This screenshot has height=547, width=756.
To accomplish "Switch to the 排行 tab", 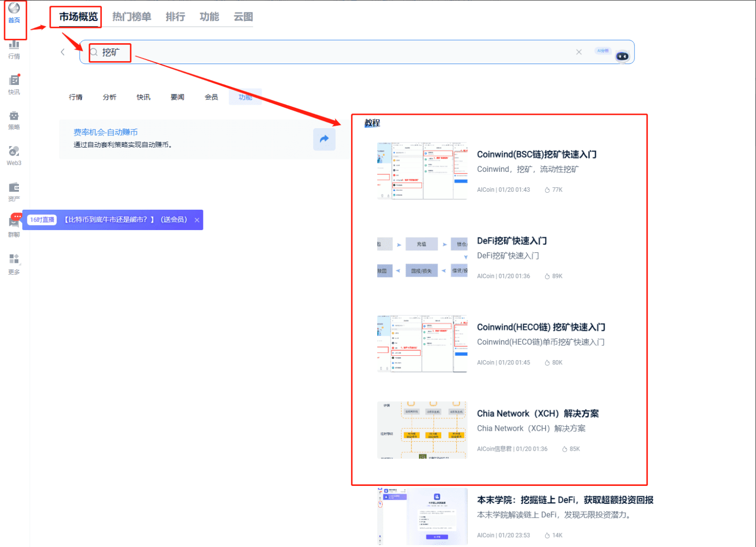I will coord(175,17).
